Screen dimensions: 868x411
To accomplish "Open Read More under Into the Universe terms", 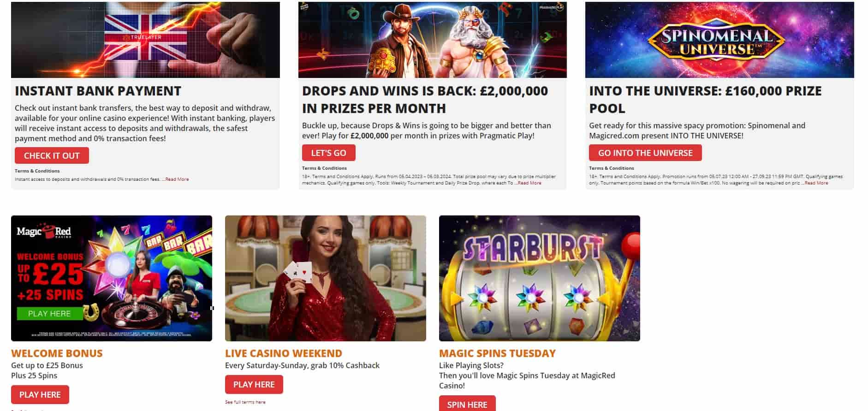I will (x=816, y=183).
